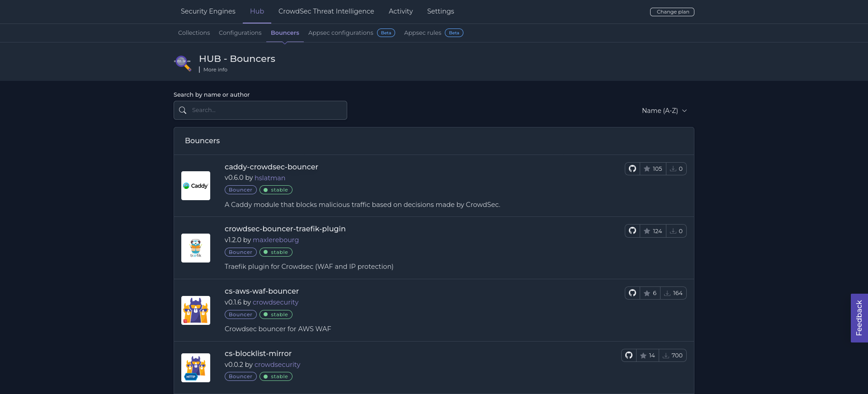Click GitHub icon for crowdsec-bouncer-traefik-plugin
This screenshot has height=394, width=868.
[632, 231]
